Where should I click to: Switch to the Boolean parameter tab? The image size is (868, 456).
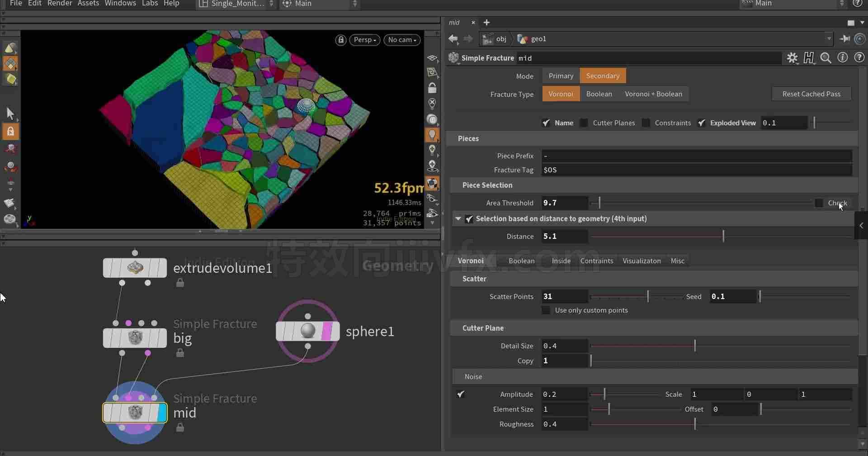[521, 261]
